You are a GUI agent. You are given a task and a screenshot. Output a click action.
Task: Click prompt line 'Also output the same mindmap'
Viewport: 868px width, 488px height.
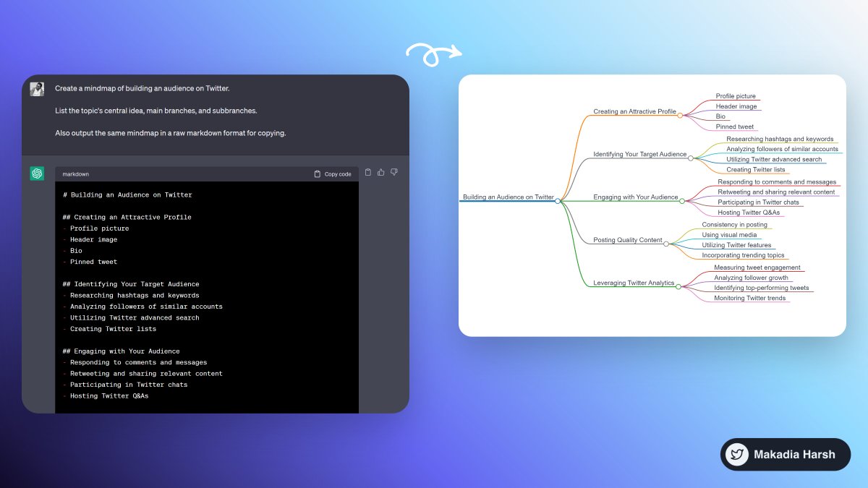(170, 133)
